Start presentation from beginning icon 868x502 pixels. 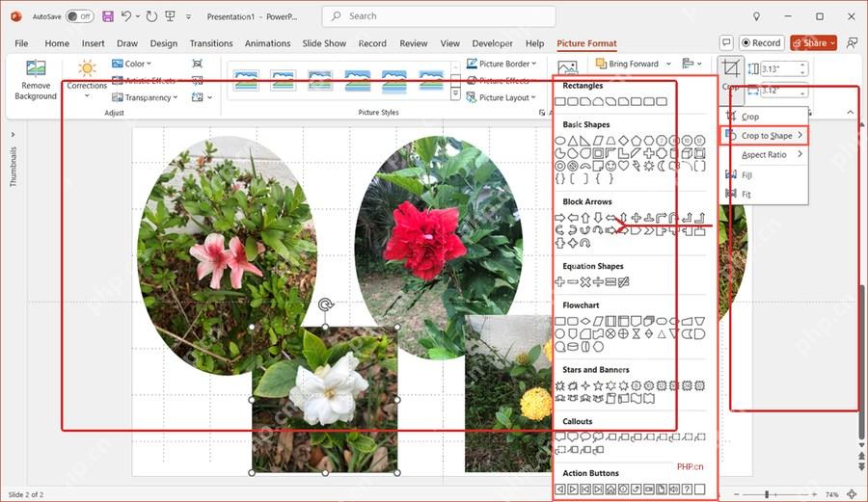point(171,16)
